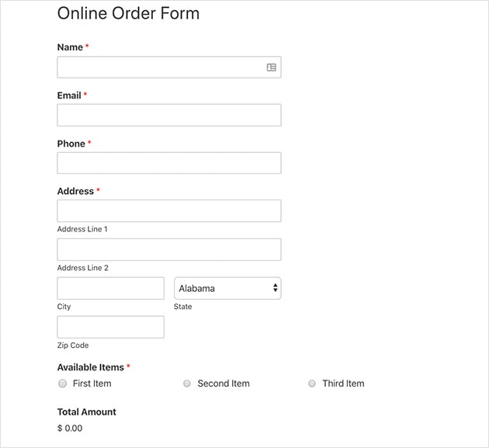Screen dimensions: 489x448
Task: Click the Address Line 2 field
Action: (169, 249)
